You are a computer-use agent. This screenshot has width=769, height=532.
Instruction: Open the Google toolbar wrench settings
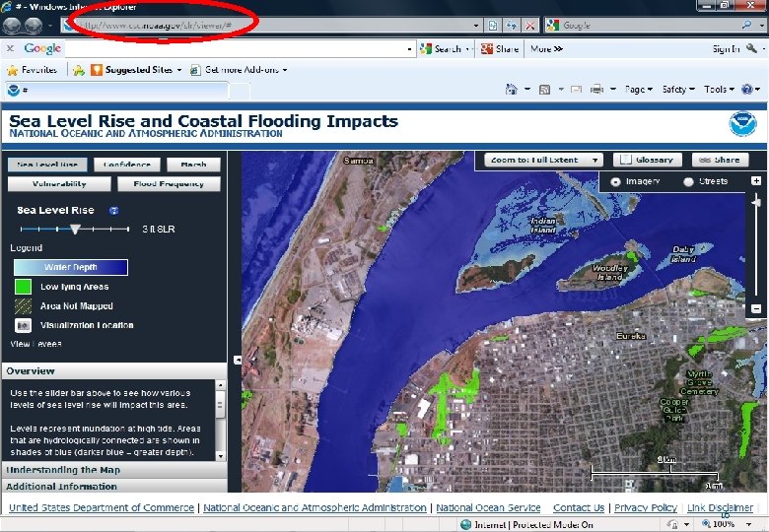751,48
